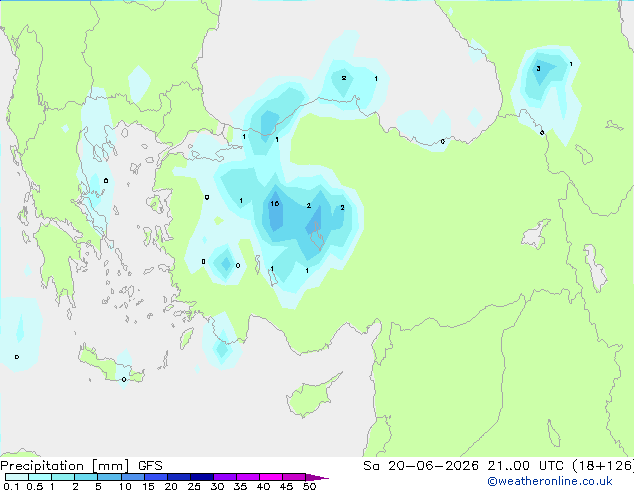Click the 35–40 mm legend color box
This screenshot has height=490, width=634.
point(247,477)
